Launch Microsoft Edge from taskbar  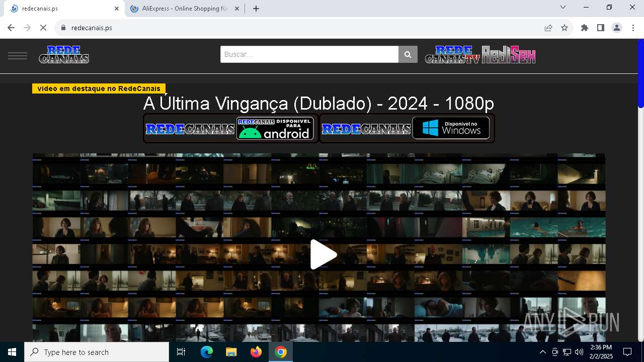[x=207, y=352]
